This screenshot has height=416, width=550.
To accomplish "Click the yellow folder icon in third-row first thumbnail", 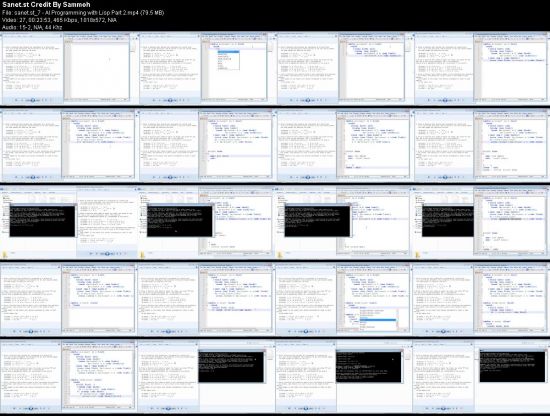I will (x=5, y=255).
